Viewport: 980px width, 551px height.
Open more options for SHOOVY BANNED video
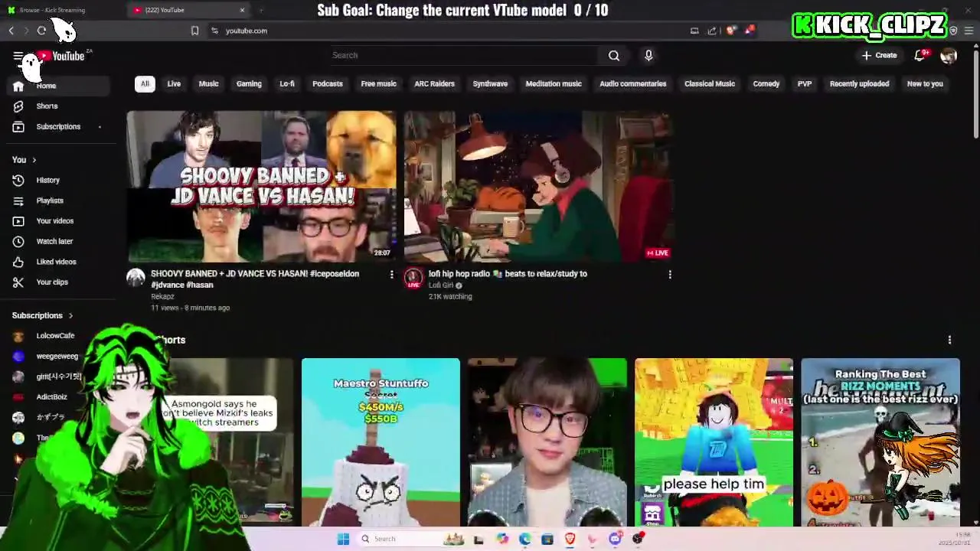coord(391,274)
